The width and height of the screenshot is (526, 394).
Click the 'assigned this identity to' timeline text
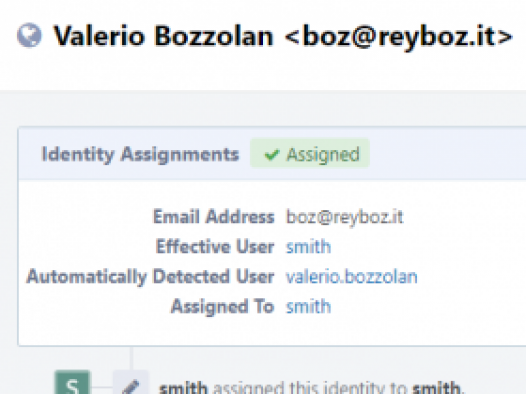pos(310,388)
